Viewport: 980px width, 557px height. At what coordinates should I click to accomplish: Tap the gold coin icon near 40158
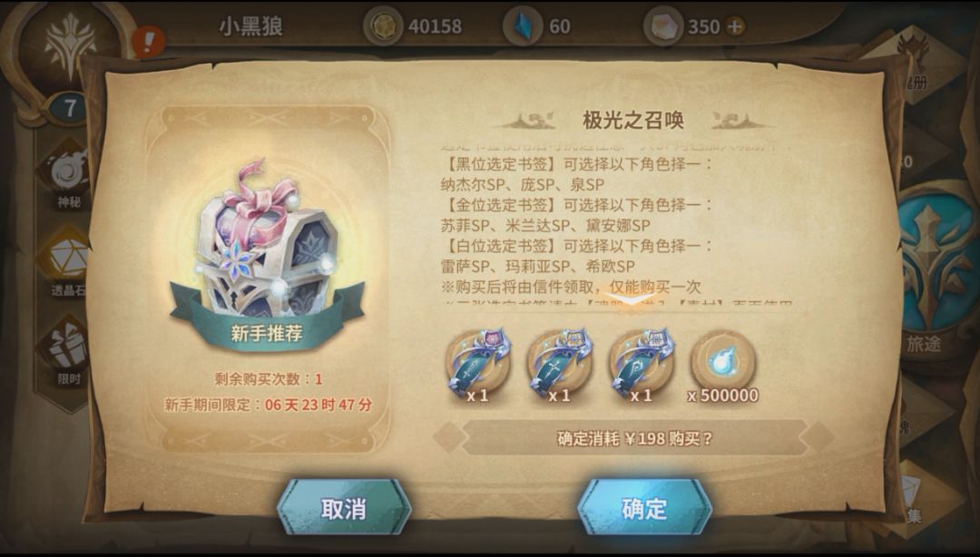click(383, 25)
